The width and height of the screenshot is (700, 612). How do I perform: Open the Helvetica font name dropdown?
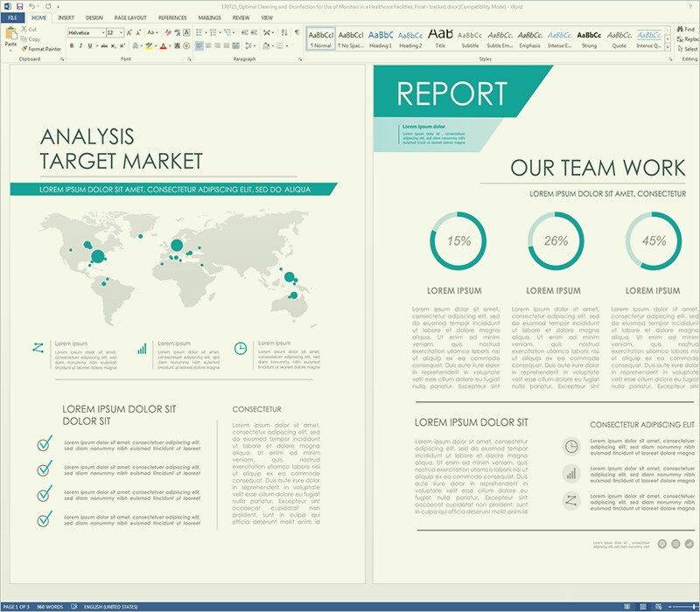pyautogui.click(x=101, y=32)
